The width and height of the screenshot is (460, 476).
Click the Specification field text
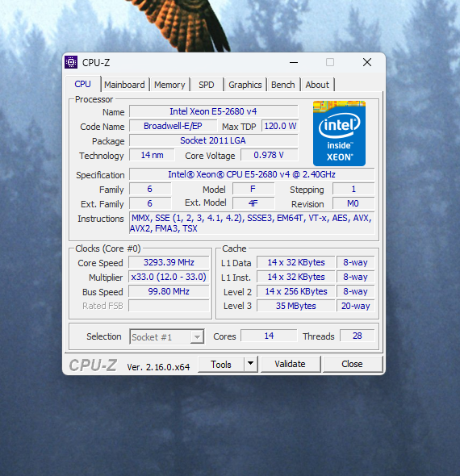click(x=252, y=174)
